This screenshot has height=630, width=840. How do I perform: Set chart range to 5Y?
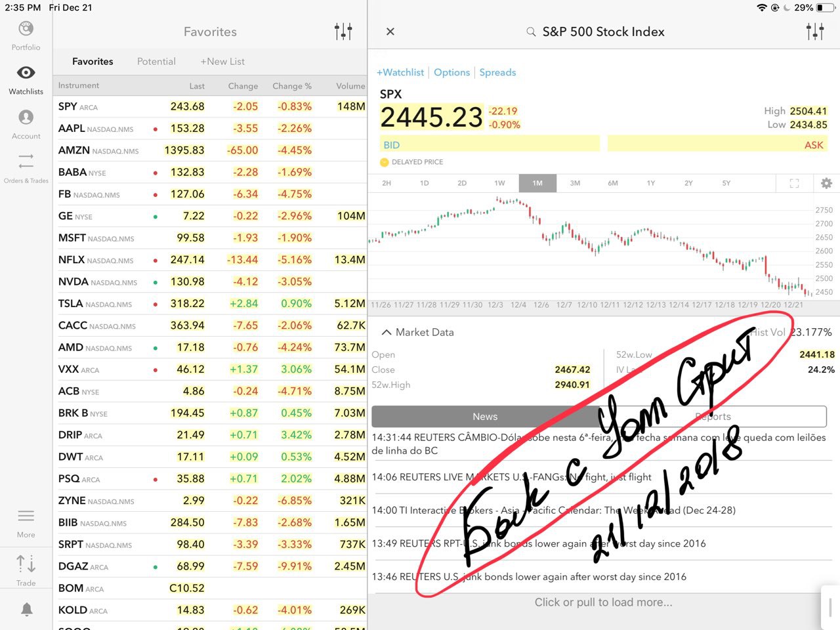[x=726, y=183]
